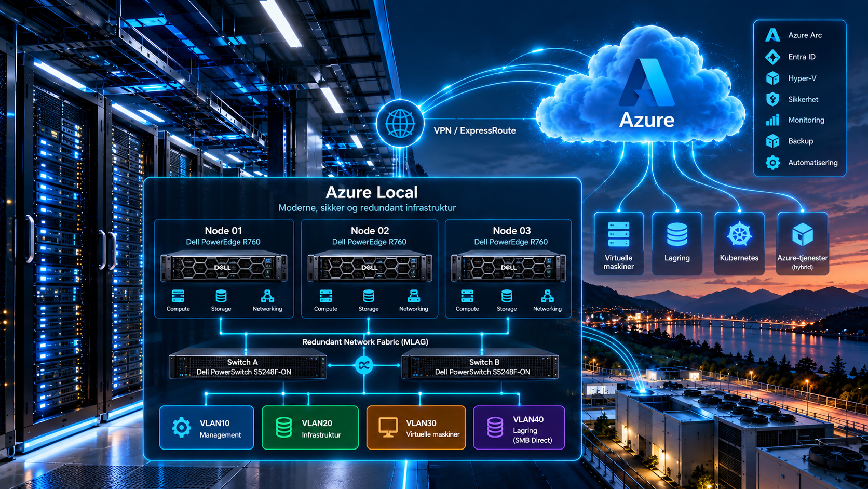Click the 'Hyper-V' label text
The image size is (868, 489).
point(802,78)
